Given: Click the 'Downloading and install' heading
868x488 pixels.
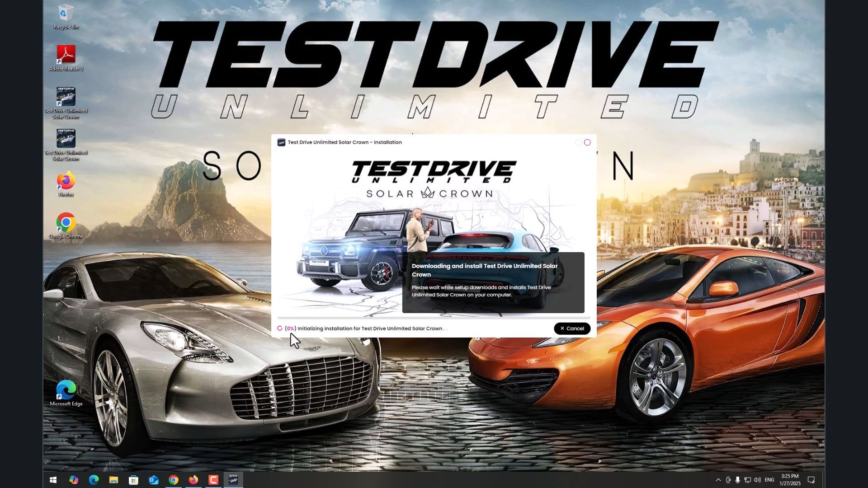Looking at the screenshot, I should 485,270.
